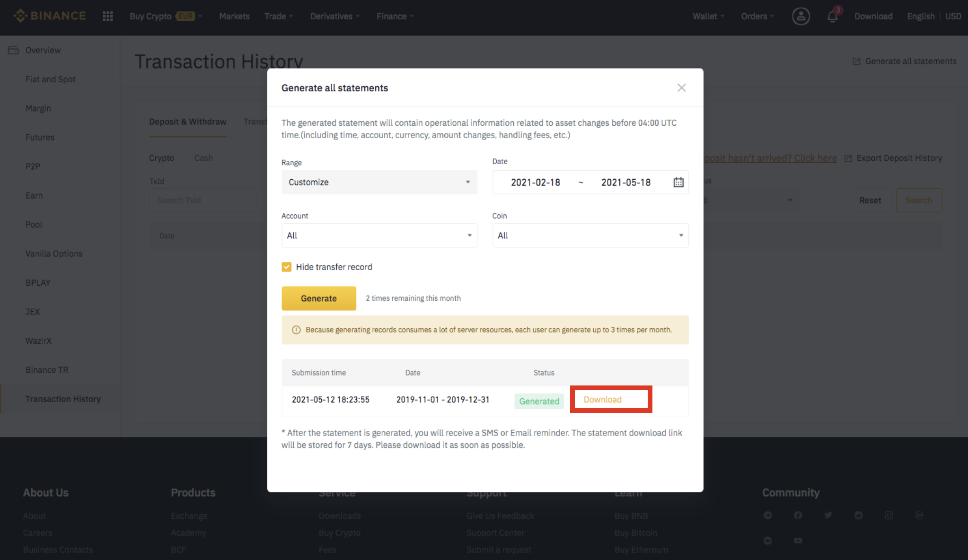968x560 pixels.
Task: Click the YouTube community icon in footer
Action: click(798, 541)
